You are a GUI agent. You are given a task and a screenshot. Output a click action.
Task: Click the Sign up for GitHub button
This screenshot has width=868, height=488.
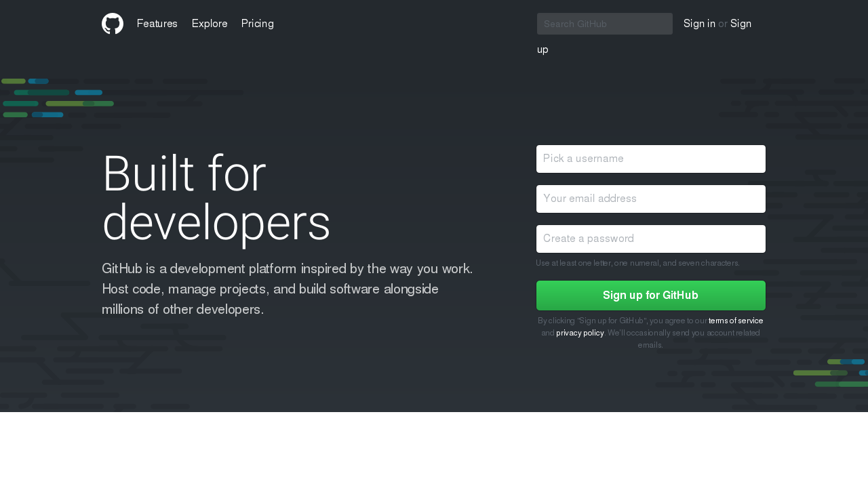[651, 296]
